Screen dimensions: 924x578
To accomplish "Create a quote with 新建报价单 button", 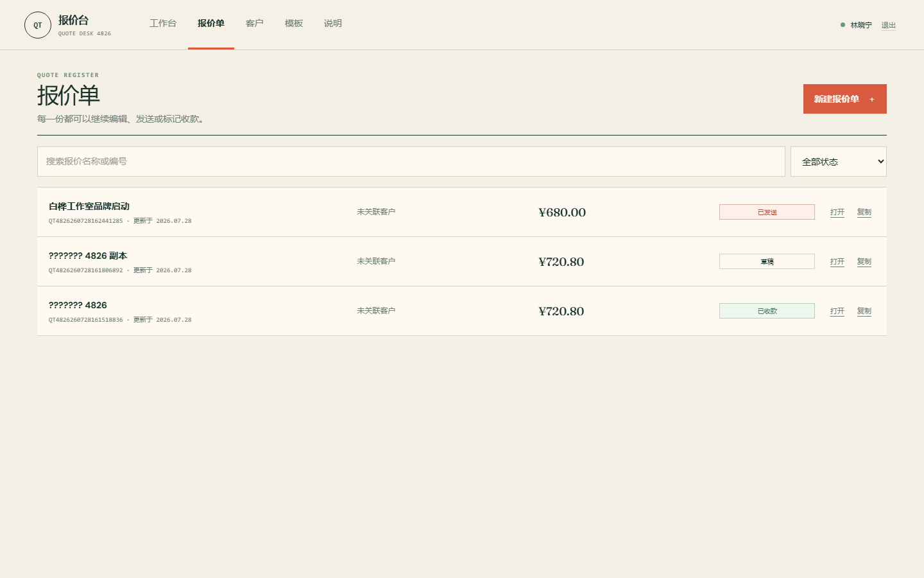I will click(x=845, y=99).
